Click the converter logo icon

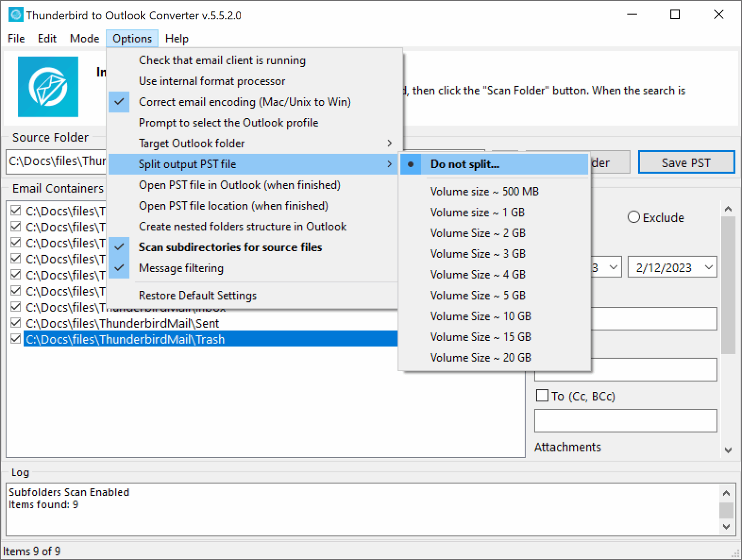(x=48, y=87)
